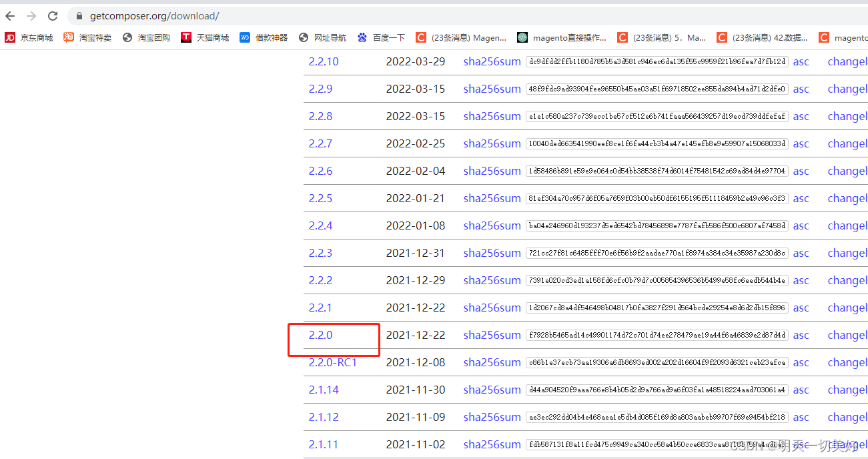
Task: Open changelog for version 2.2.0
Action: tap(847, 335)
